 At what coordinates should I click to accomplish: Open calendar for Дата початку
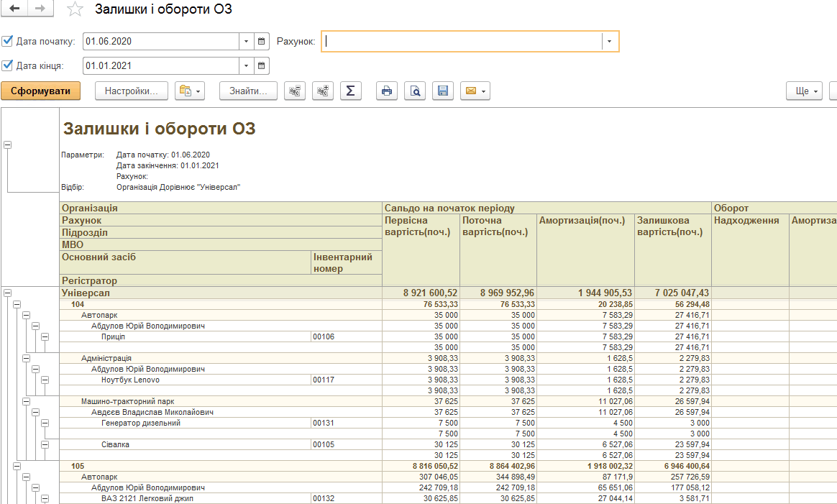[x=262, y=41]
